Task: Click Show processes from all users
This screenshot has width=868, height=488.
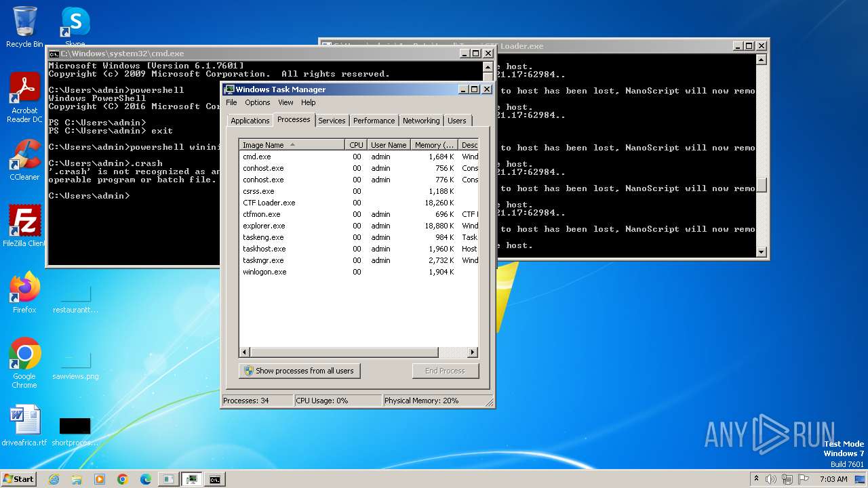Action: (299, 371)
